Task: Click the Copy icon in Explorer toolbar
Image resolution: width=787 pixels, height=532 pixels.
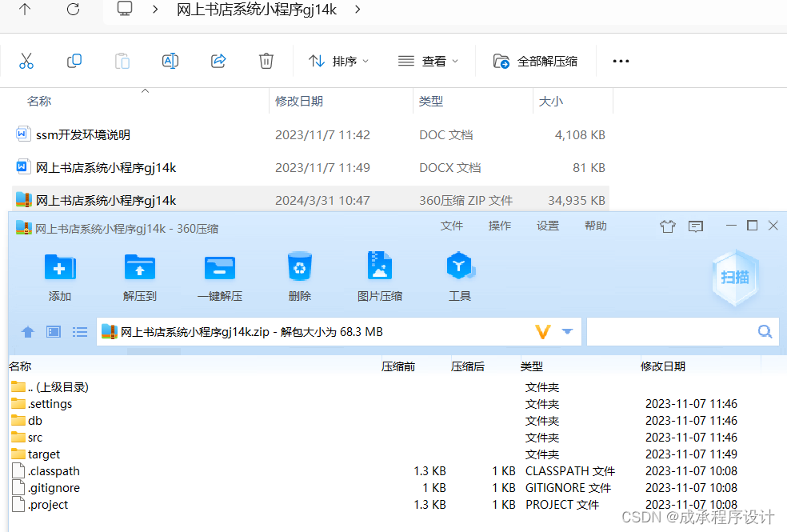Action: pos(74,61)
